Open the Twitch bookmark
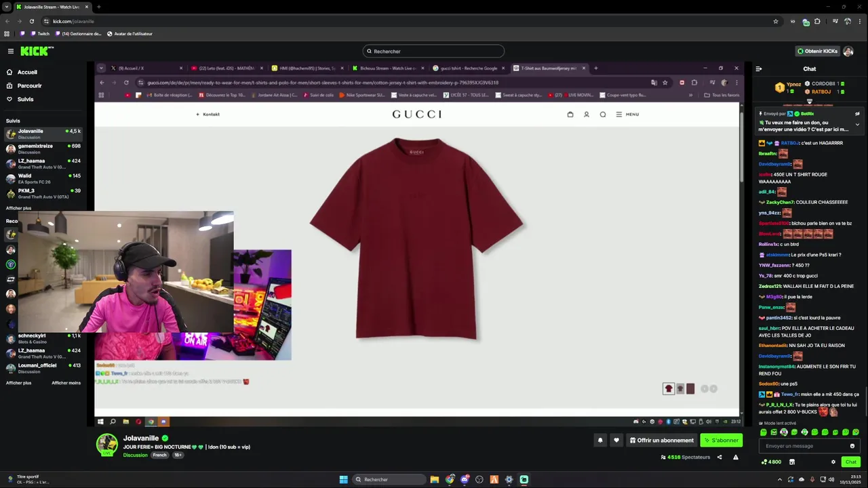 coord(39,34)
